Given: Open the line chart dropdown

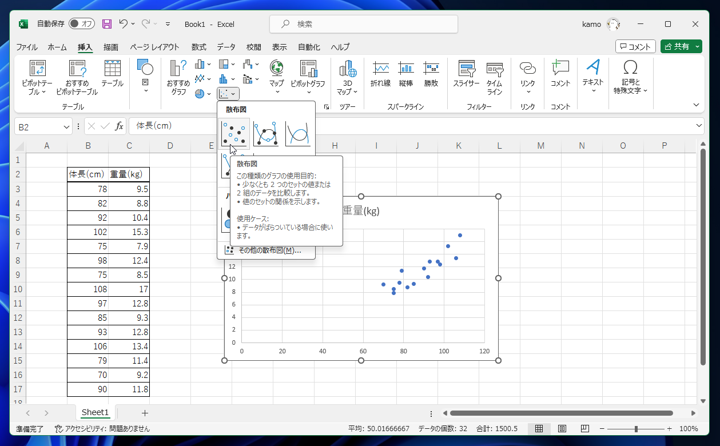Looking at the screenshot, I should [202, 79].
